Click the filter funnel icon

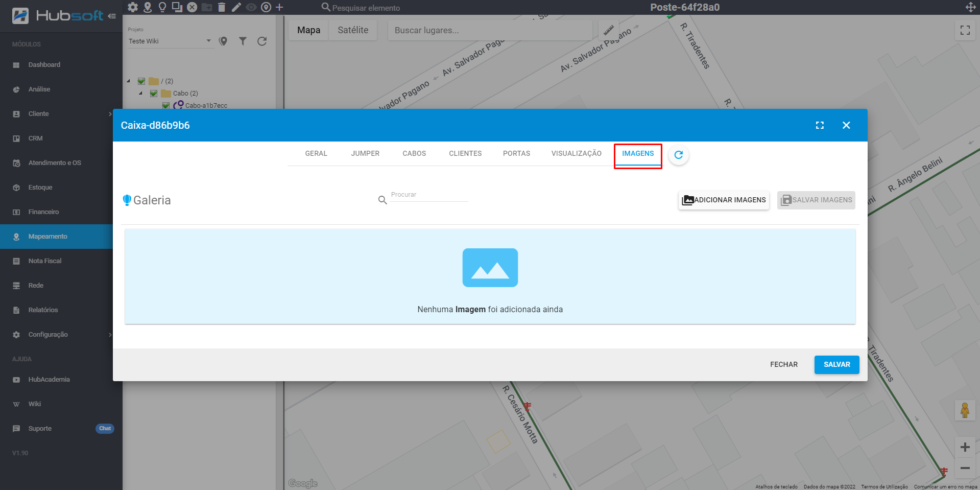pos(243,41)
